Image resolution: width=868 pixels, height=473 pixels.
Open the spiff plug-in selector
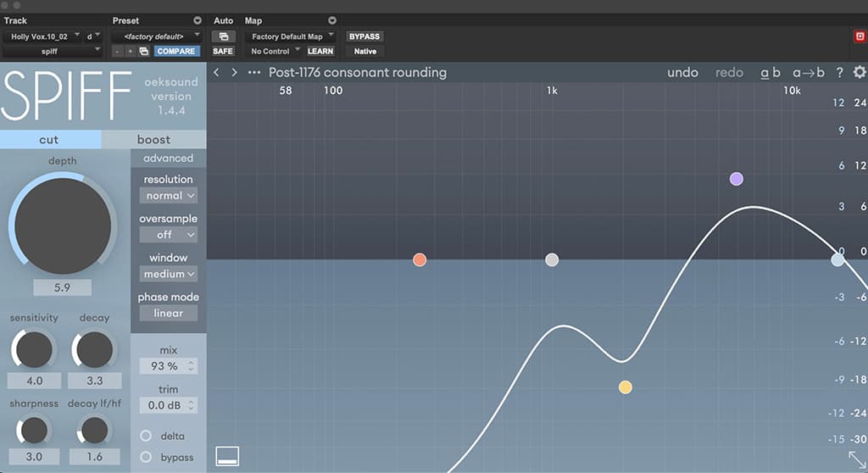pyautogui.click(x=52, y=51)
